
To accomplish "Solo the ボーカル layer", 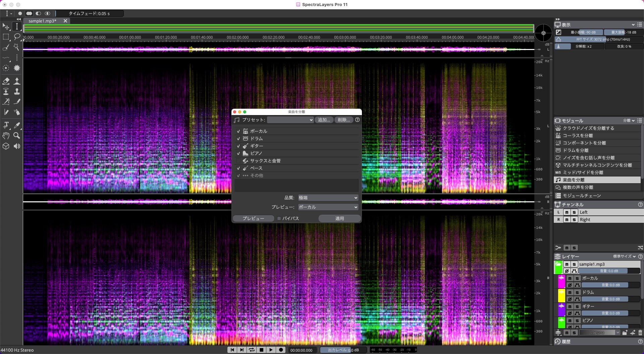I will pos(577,278).
